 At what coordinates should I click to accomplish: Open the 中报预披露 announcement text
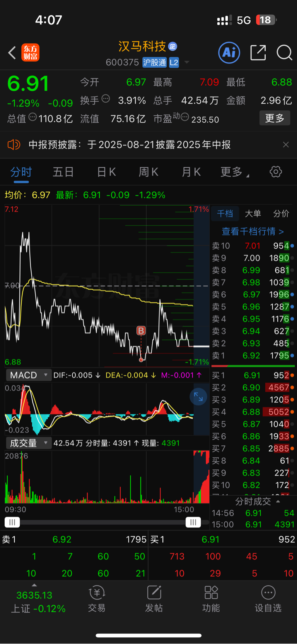(x=130, y=145)
